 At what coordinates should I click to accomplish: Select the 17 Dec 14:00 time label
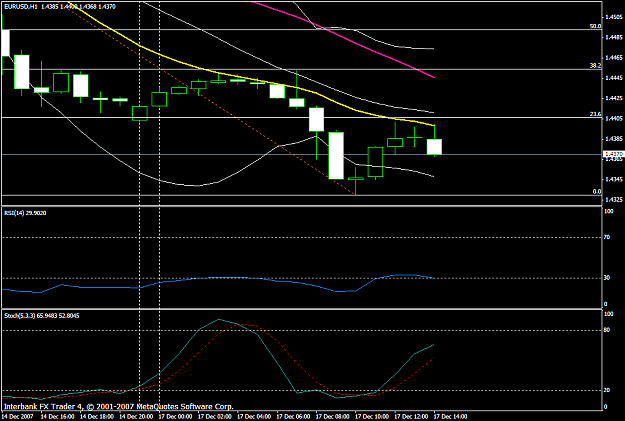pos(450,417)
